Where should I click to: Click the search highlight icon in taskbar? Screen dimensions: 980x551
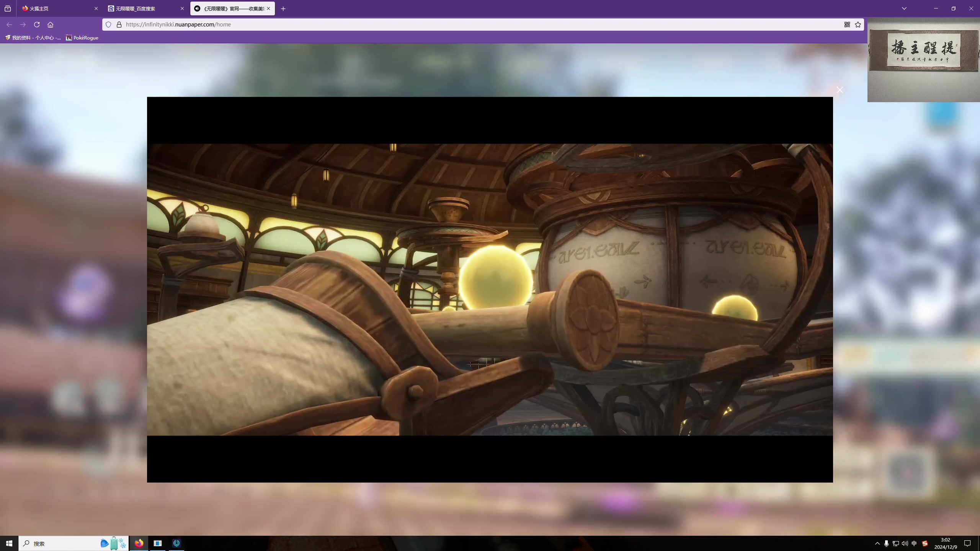(x=114, y=543)
